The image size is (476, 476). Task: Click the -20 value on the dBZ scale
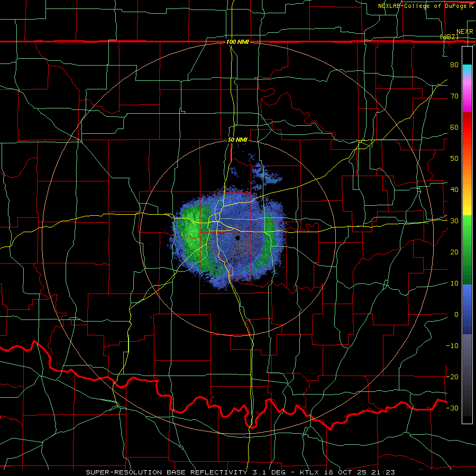coord(452,377)
